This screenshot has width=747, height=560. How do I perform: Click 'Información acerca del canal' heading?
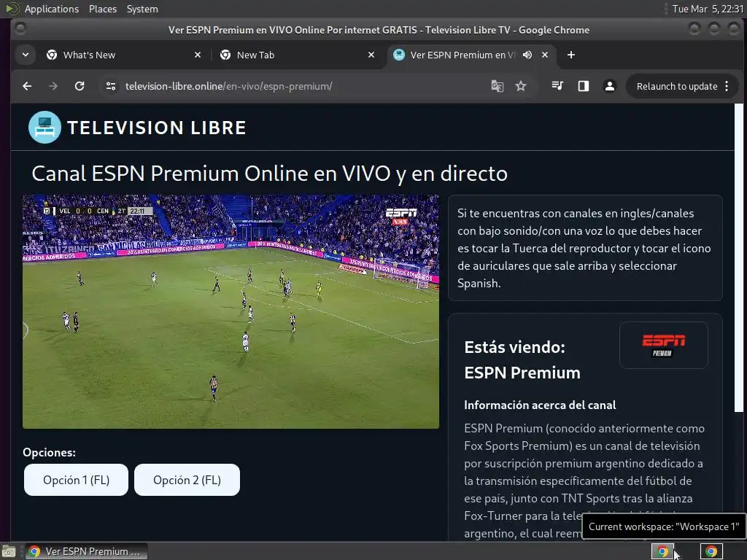(540, 405)
